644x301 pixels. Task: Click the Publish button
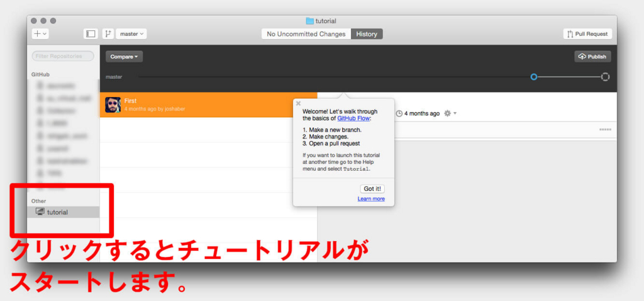click(592, 57)
